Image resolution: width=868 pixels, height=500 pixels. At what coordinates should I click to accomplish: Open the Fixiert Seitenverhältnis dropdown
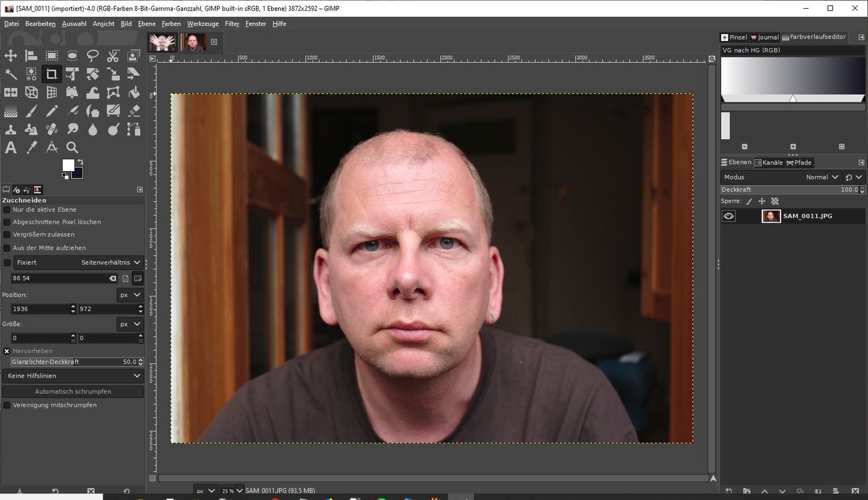[78, 262]
